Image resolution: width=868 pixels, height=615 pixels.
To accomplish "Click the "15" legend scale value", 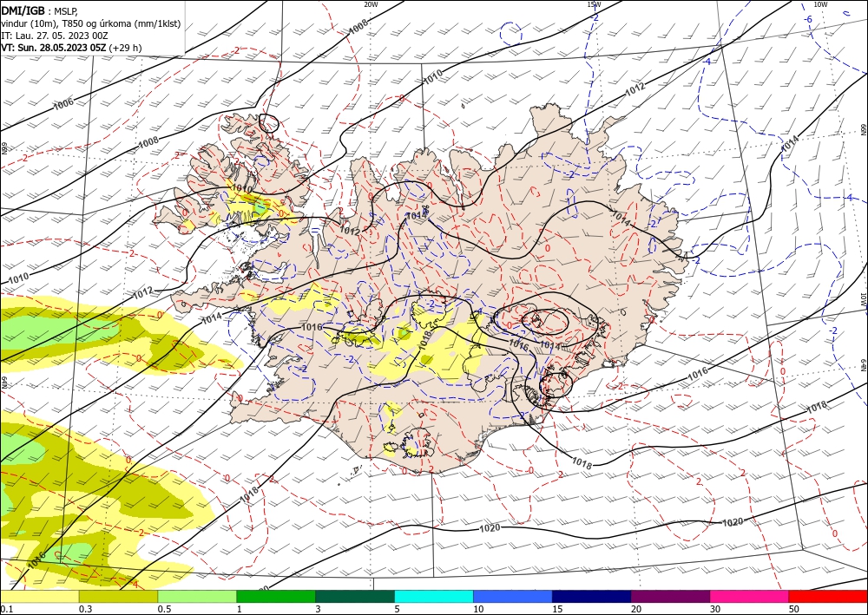I will [x=557, y=610].
